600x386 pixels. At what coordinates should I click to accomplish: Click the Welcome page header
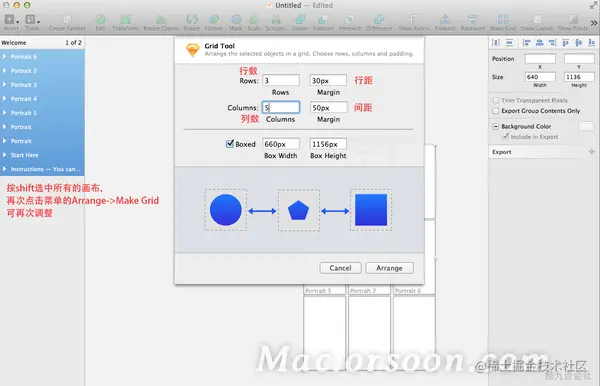click(x=42, y=42)
